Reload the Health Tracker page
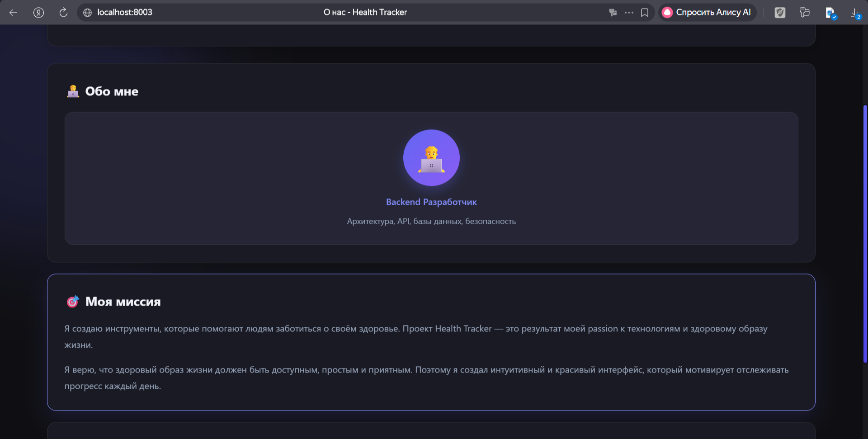The height and width of the screenshot is (439, 868). 63,13
